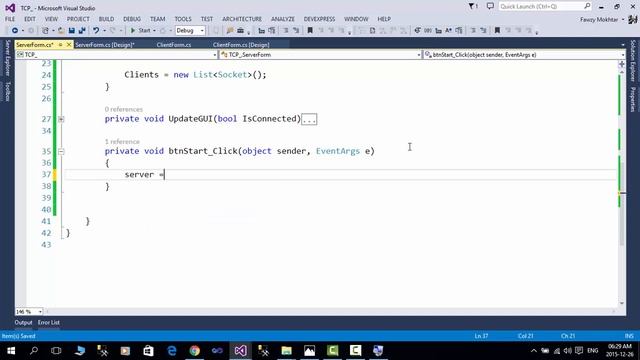Open the TCP_ project scope dropdown
The height and width of the screenshot is (360, 640).
click(117, 55)
